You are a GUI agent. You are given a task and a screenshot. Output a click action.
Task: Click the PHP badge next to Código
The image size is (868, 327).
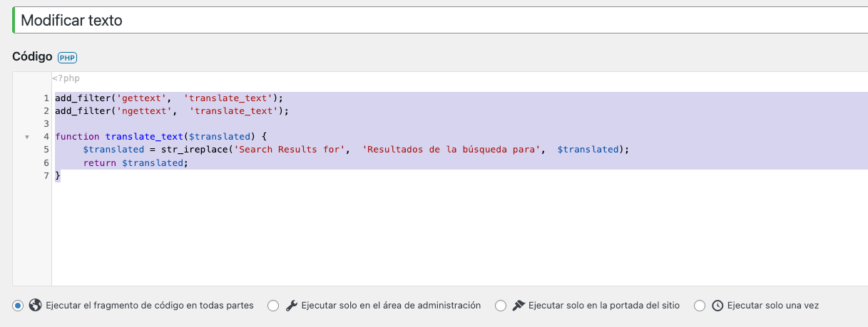(67, 58)
